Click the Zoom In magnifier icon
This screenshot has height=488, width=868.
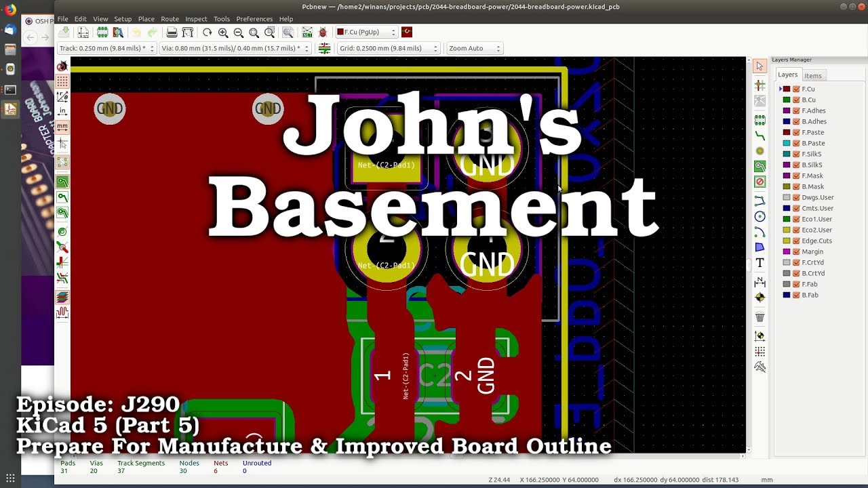coord(223,33)
